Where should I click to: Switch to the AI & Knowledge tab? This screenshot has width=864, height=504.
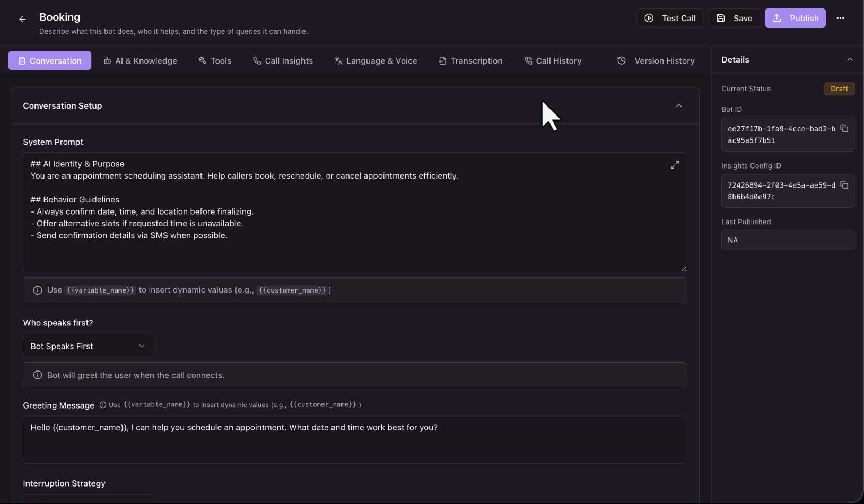[x=140, y=61]
